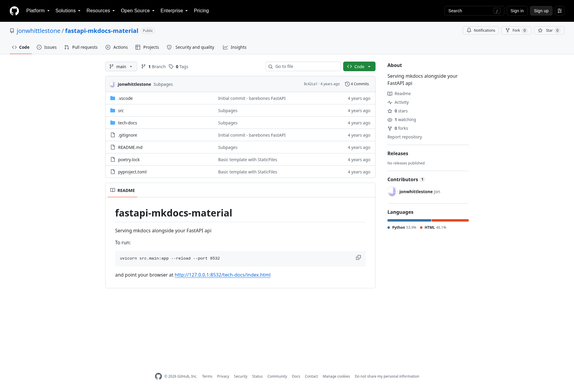Screen dimensions: 574x392
Task: Open jonwhittlestone avatar under Contributors
Action: click(x=392, y=191)
